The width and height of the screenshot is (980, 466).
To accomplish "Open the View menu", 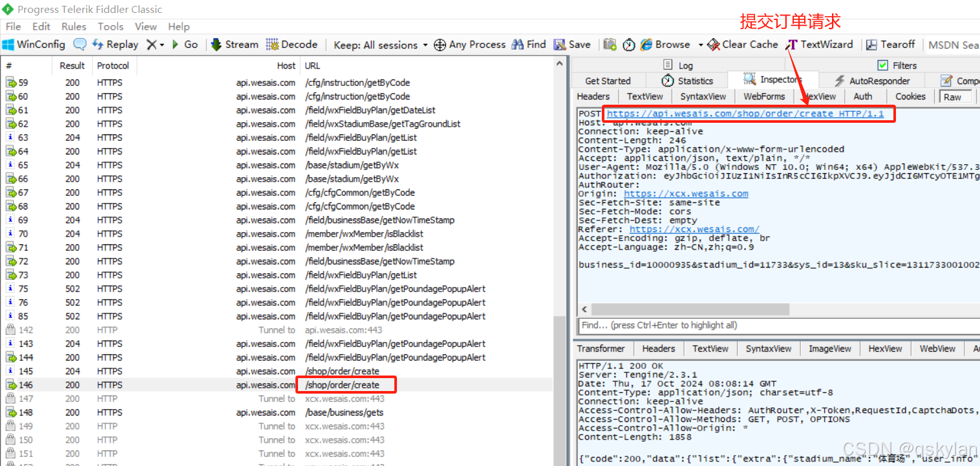I will (145, 26).
